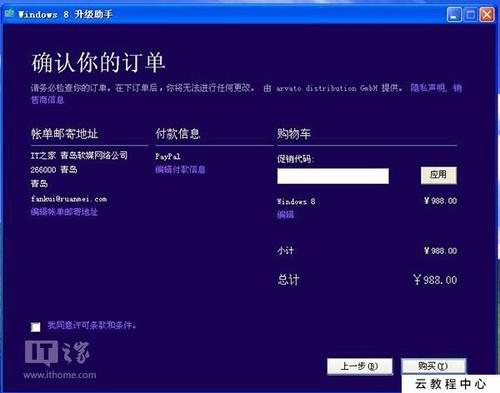Click 编辑 link under Windows 8 item
The width and height of the screenshot is (500, 393).
tap(286, 214)
